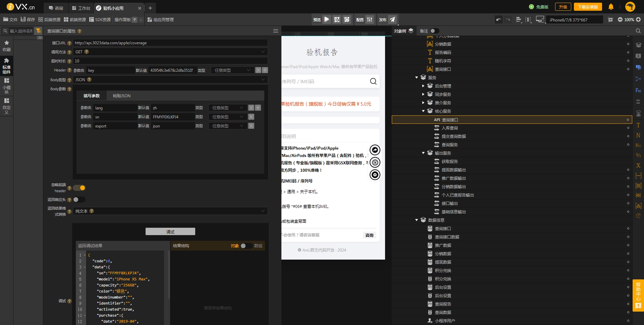Switch to the 工作台 tab
This screenshot has width=644, height=325.
point(81,8)
